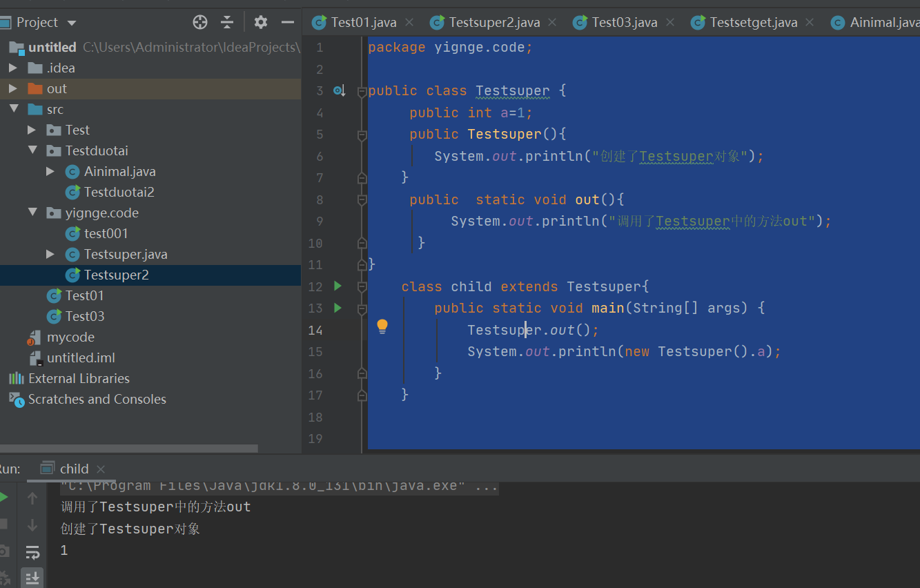Image resolution: width=920 pixels, height=588 pixels.
Task: Click External Libraries node
Action: [x=79, y=378]
